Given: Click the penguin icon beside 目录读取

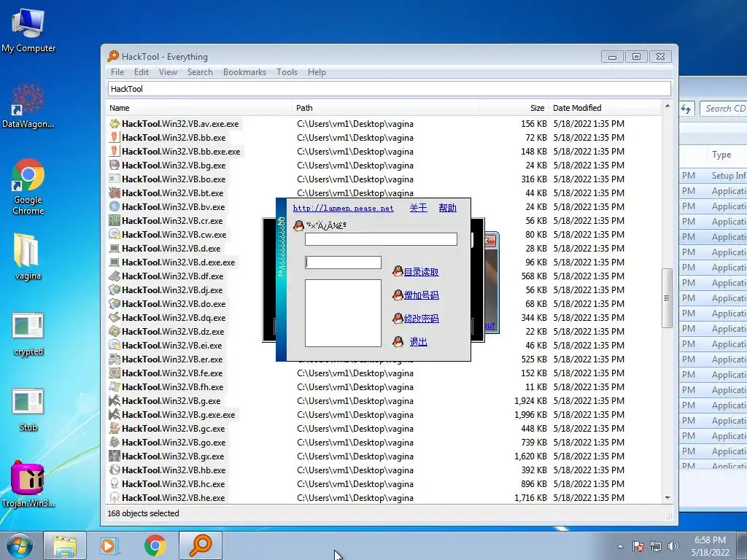Looking at the screenshot, I should click(398, 271).
